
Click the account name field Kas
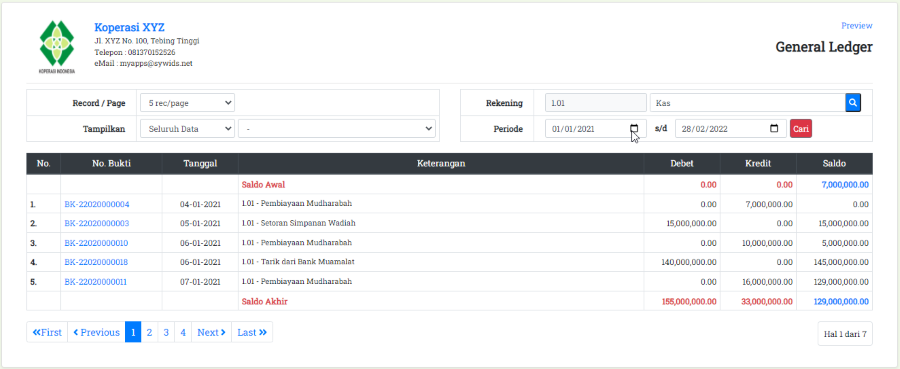point(747,103)
